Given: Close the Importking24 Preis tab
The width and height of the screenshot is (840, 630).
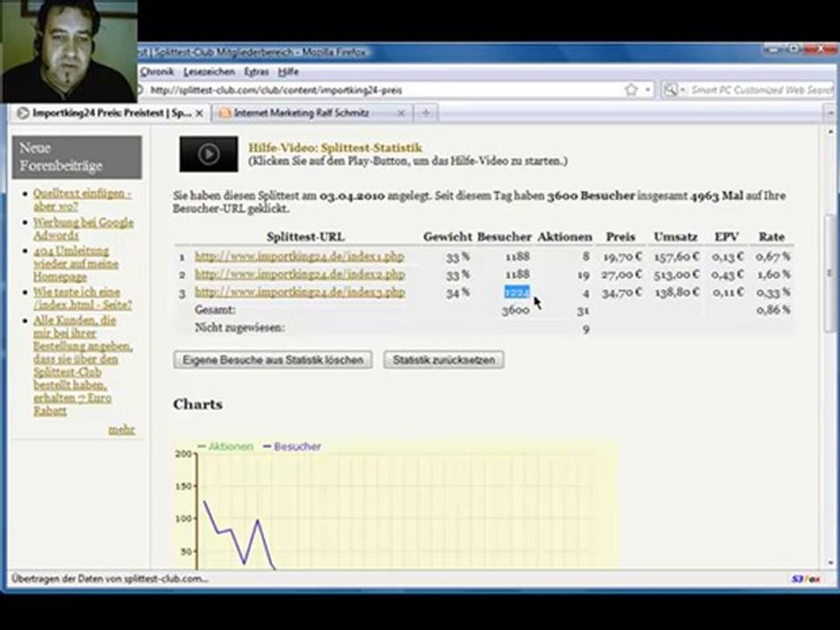Looking at the screenshot, I should [x=199, y=114].
